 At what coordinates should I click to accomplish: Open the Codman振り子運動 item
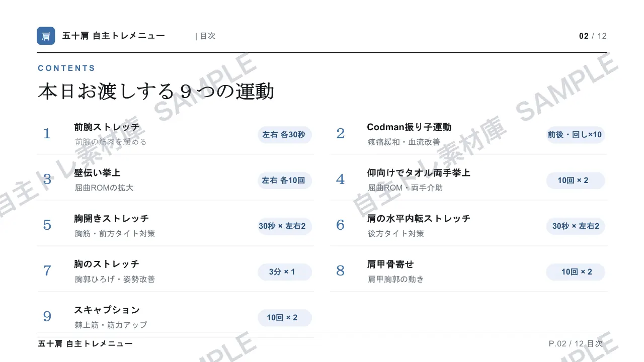[409, 127]
